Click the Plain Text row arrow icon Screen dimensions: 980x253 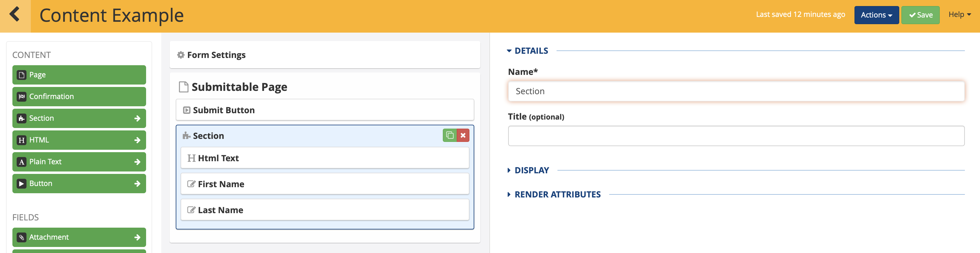[137, 162]
